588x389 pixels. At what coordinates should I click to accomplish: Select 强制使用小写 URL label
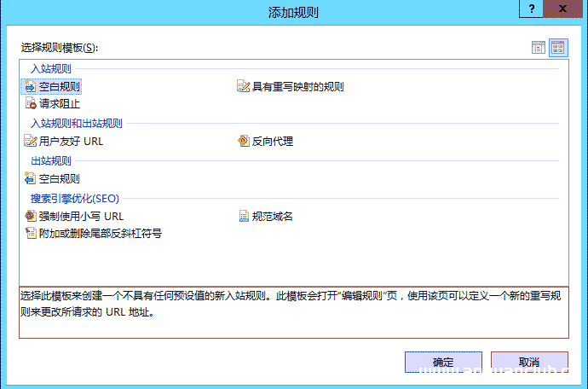coord(81,217)
